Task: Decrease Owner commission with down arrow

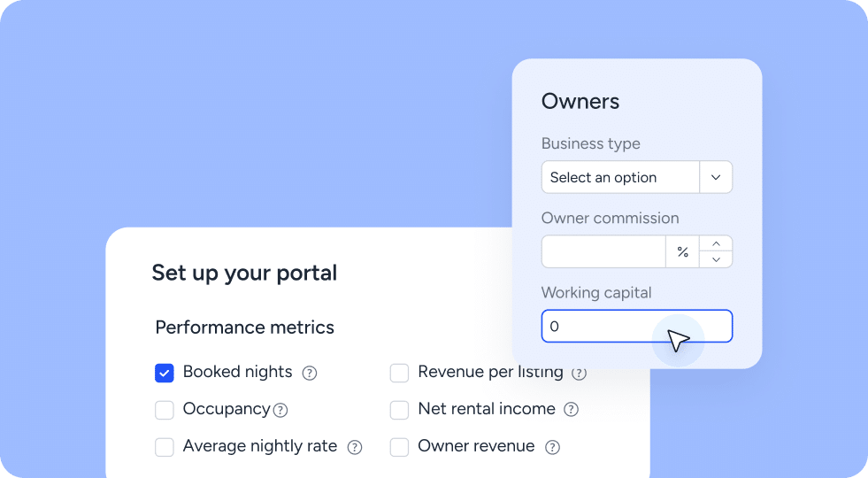Action: 716,260
